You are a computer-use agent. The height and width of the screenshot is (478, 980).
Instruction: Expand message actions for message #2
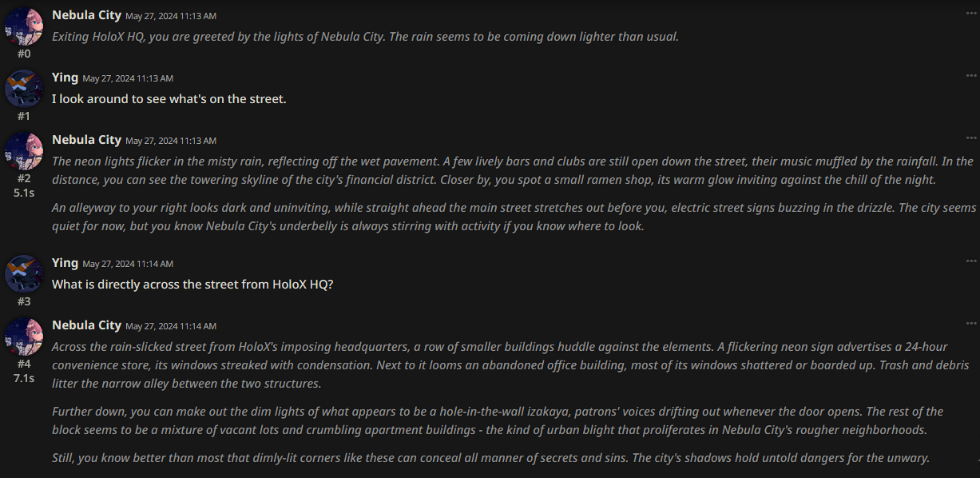pos(971,137)
